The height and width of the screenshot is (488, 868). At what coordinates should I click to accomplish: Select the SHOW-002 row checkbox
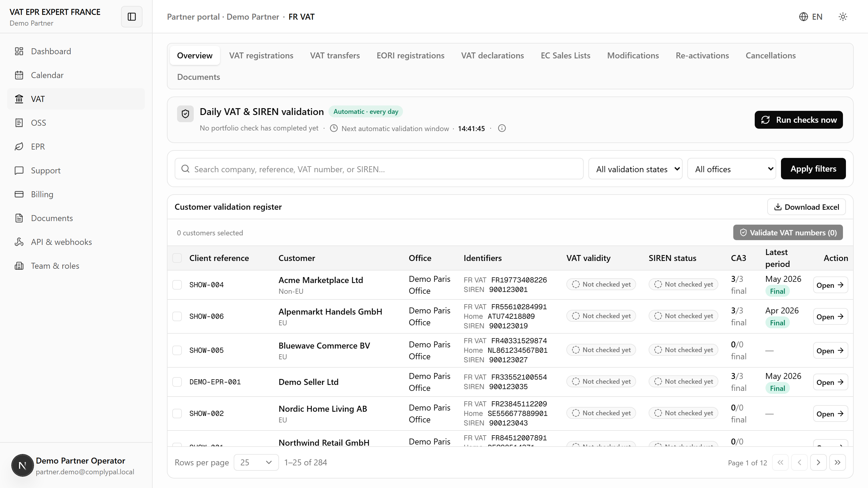[x=177, y=414]
